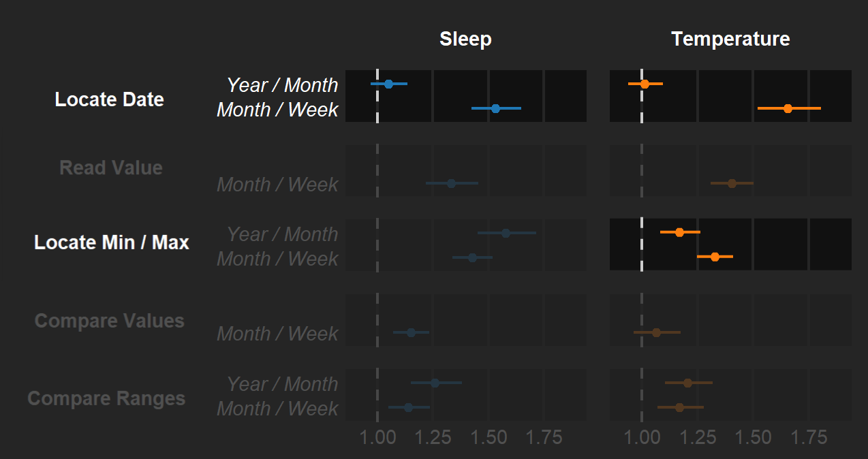Click Year / Month under Locate Date
This screenshot has height=459, width=868.
[282, 85]
